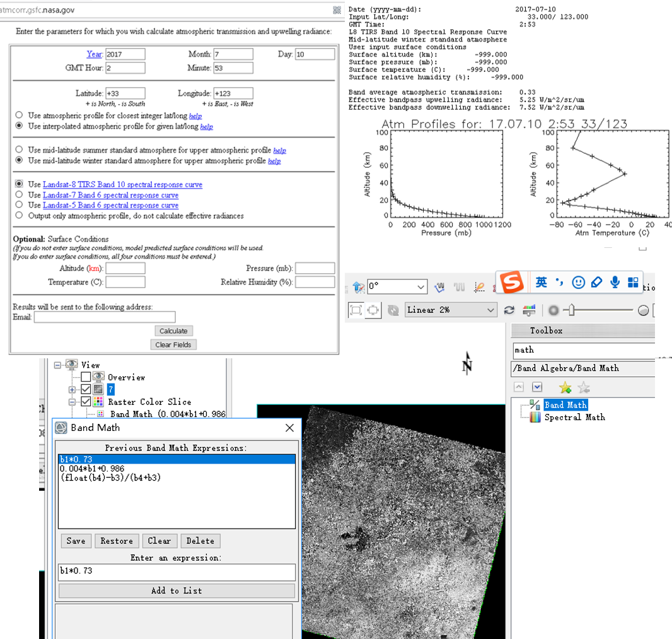Open the Linear 2% stretch dropdown

(490, 310)
